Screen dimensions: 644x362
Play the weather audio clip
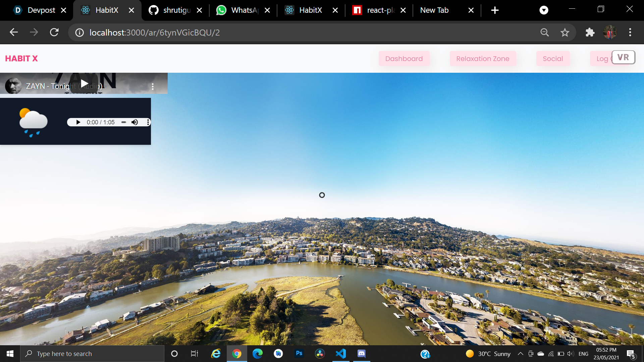78,122
